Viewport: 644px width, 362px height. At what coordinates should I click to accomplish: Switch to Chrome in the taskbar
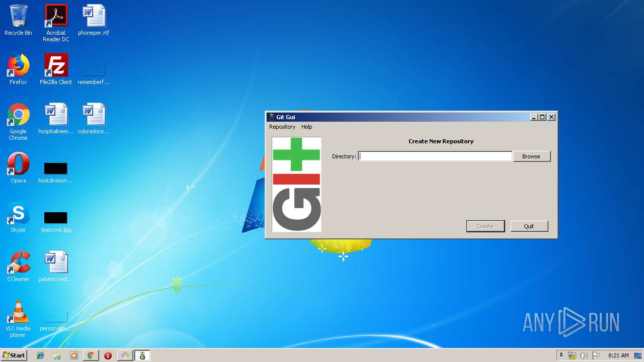coord(91,355)
